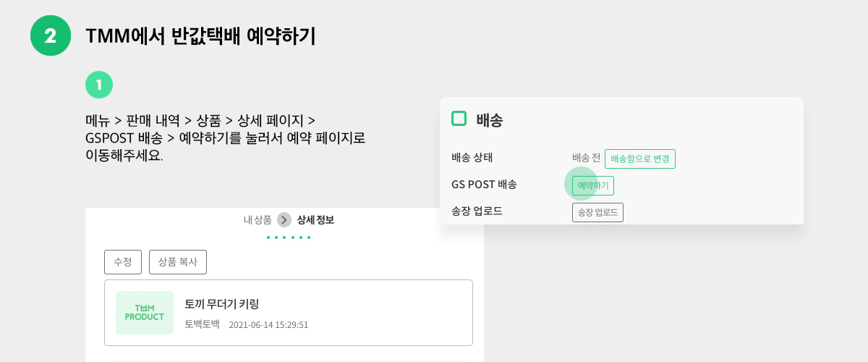Click the green square icon beside 배송
Image resolution: width=868 pixels, height=362 pixels.
coord(459,119)
